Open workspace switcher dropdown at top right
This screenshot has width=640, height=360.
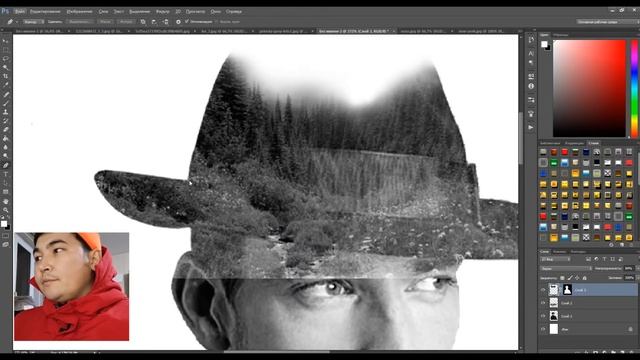pyautogui.click(x=608, y=22)
